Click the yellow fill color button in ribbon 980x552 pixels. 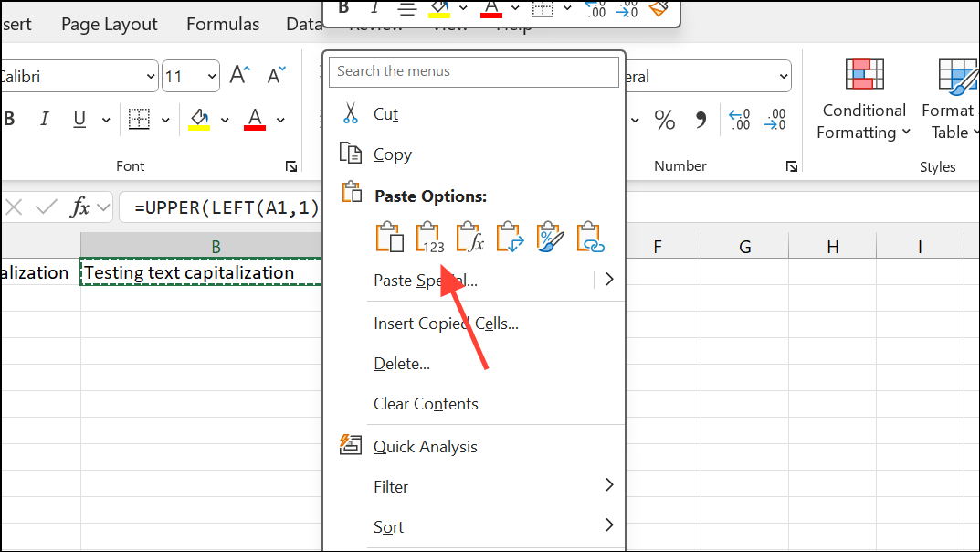pyautogui.click(x=198, y=119)
